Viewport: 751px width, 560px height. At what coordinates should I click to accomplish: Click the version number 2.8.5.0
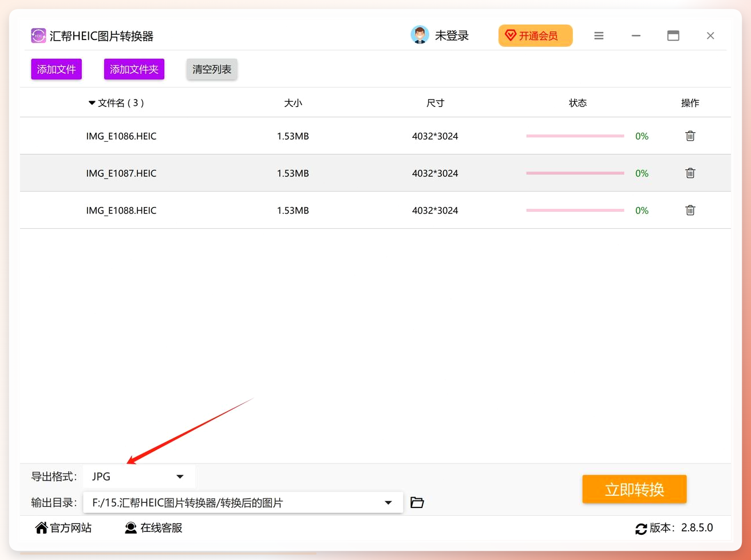point(697,528)
